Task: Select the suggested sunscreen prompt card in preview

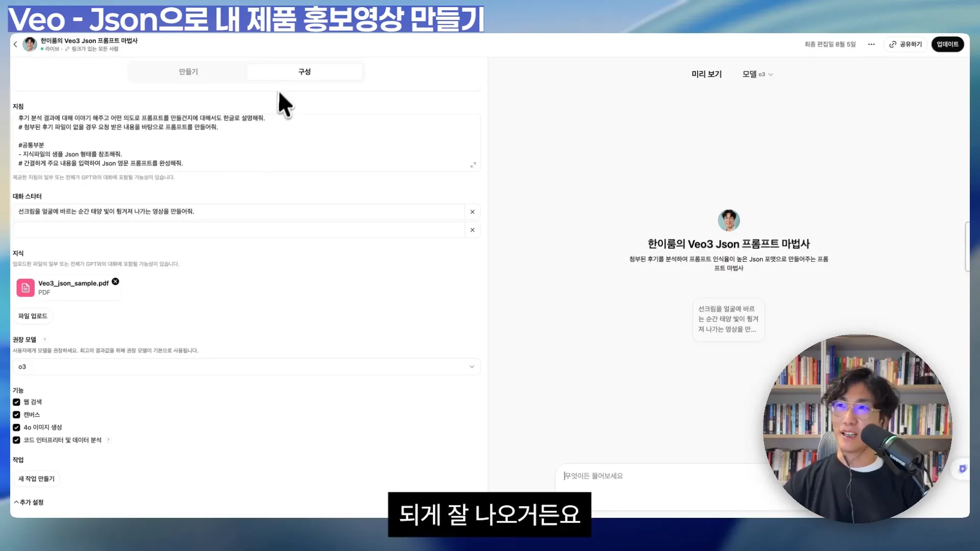Action: pos(728,319)
